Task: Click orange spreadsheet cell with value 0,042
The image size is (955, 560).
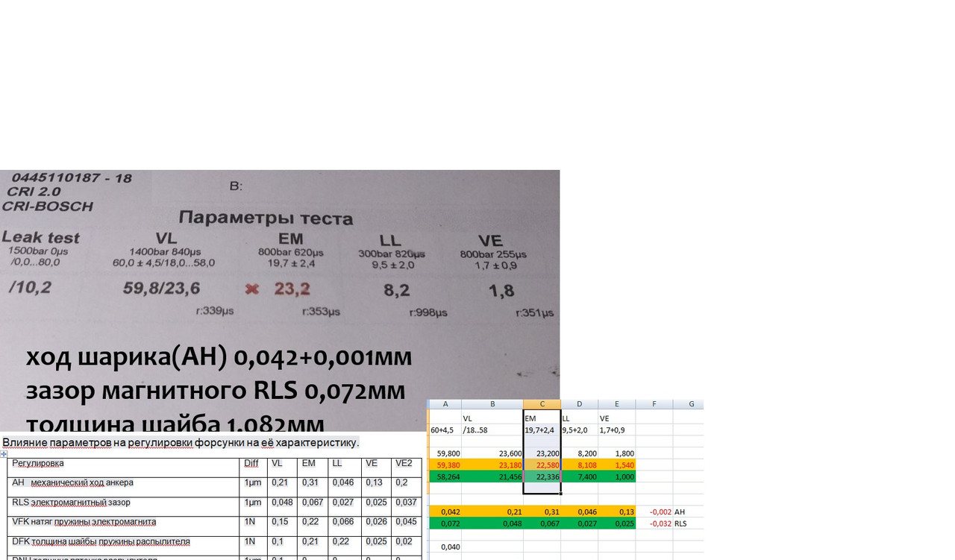Action: click(445, 512)
